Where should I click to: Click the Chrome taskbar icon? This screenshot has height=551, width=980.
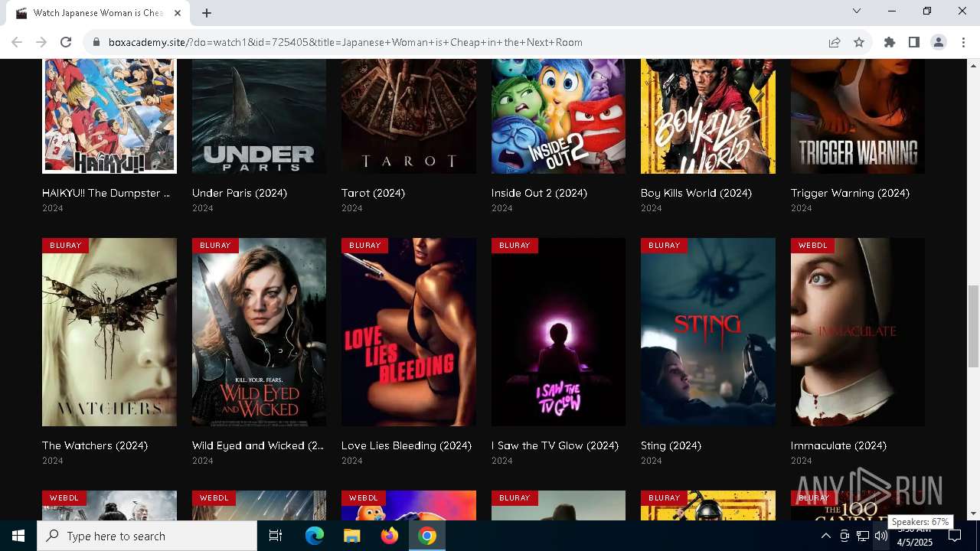(x=427, y=536)
